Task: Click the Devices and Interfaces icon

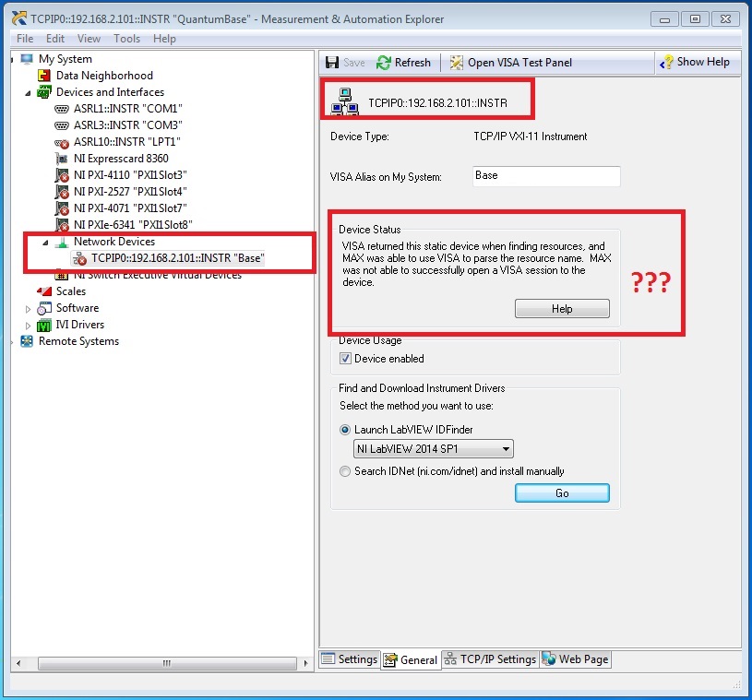Action: click(44, 91)
